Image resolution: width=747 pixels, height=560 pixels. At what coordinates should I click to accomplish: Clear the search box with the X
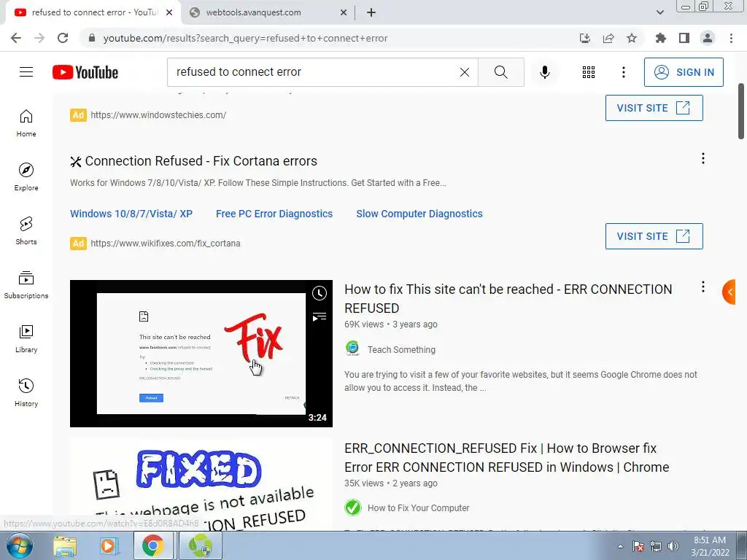465,72
